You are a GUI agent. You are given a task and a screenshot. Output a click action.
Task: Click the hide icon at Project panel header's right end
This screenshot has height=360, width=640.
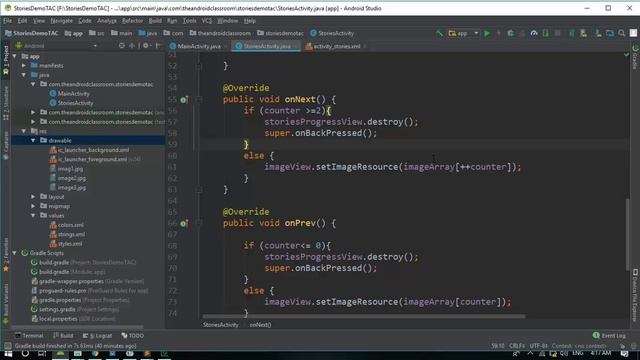pos(158,46)
